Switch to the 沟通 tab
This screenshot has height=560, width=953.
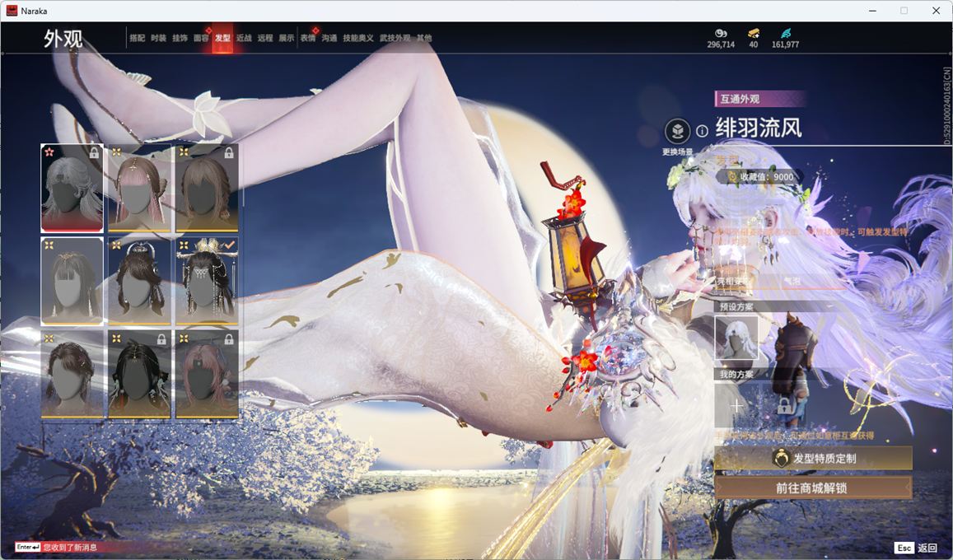329,38
